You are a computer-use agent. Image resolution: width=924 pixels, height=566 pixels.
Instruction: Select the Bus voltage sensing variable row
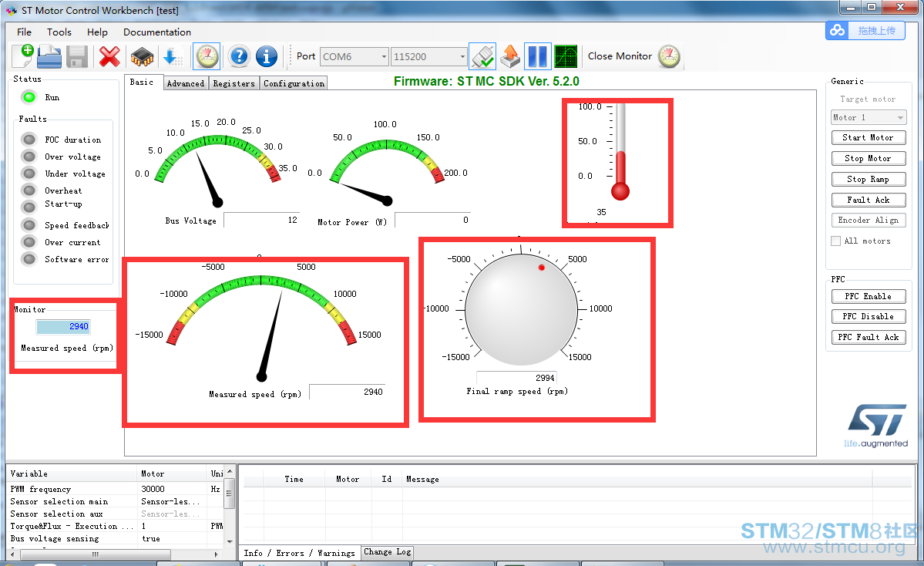click(116, 538)
